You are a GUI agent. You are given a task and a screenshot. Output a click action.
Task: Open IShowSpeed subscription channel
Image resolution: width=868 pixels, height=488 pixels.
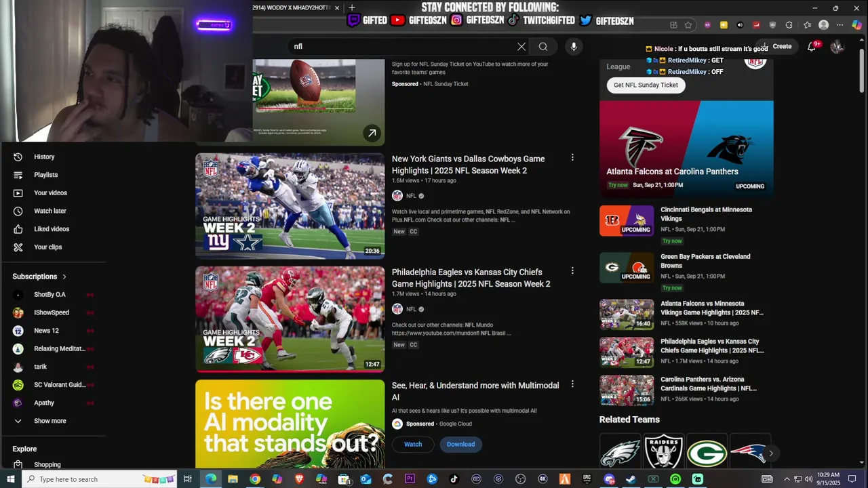click(x=53, y=312)
